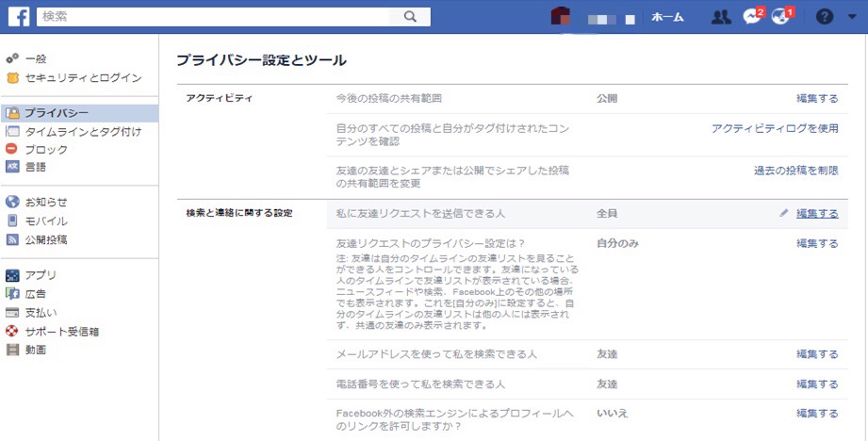Click the lifebuoy icon beside サポート受信箱
This screenshot has width=868, height=441.
[x=11, y=331]
